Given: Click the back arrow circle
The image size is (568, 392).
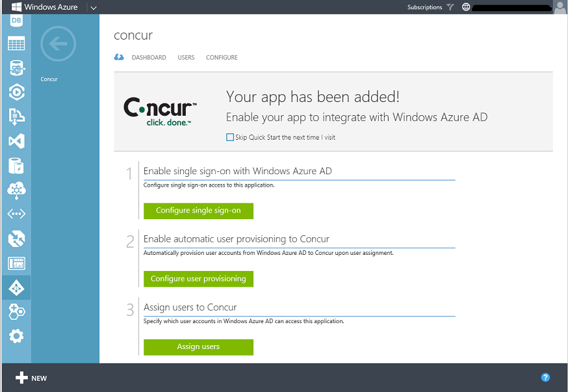Looking at the screenshot, I should 58,44.
